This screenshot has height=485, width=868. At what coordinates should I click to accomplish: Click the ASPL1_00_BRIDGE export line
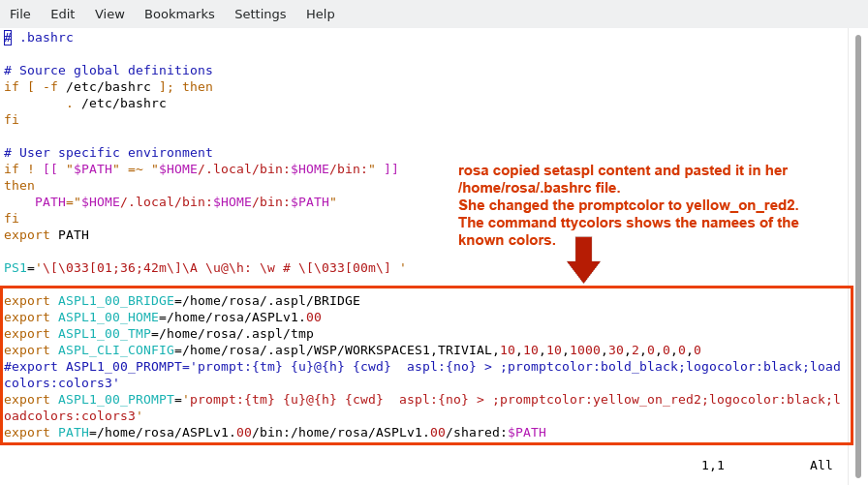click(x=181, y=301)
